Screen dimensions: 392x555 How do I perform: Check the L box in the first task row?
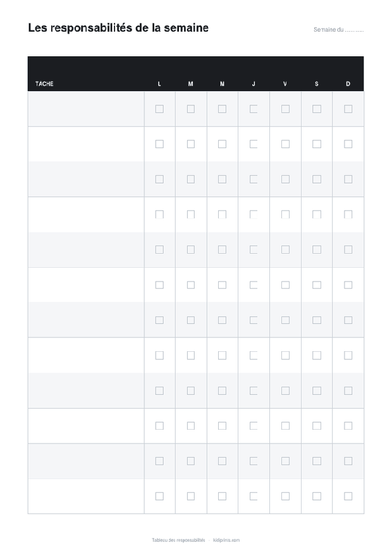tap(159, 109)
